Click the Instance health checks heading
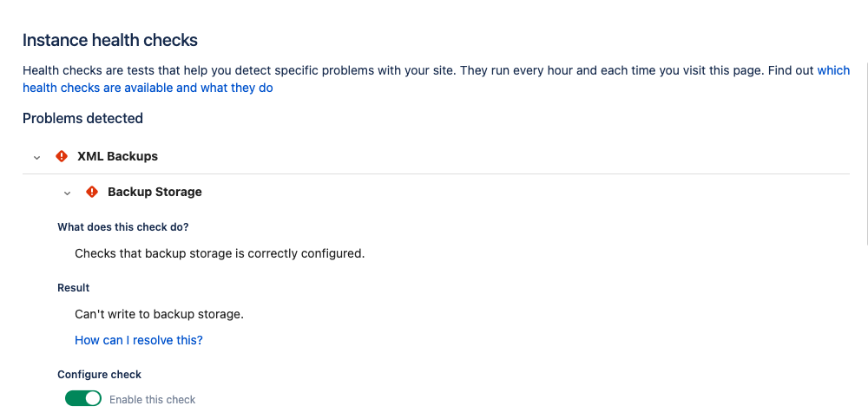This screenshot has height=419, width=868. click(x=110, y=40)
